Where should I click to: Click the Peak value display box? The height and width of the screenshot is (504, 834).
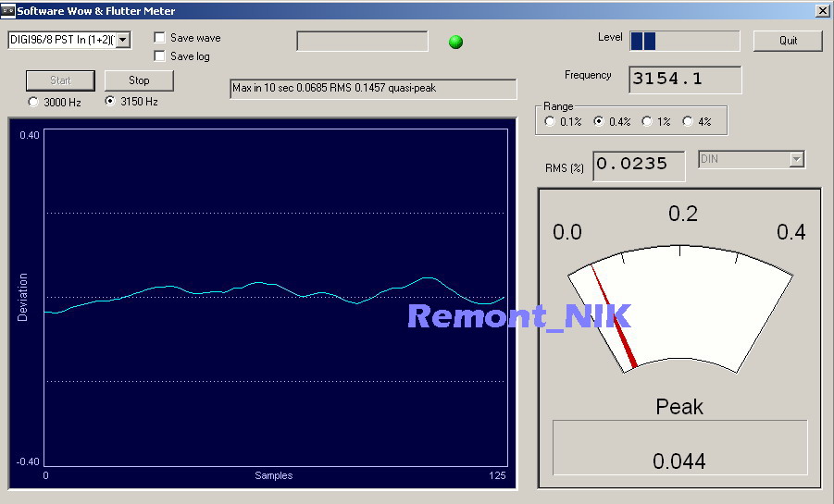point(679,449)
